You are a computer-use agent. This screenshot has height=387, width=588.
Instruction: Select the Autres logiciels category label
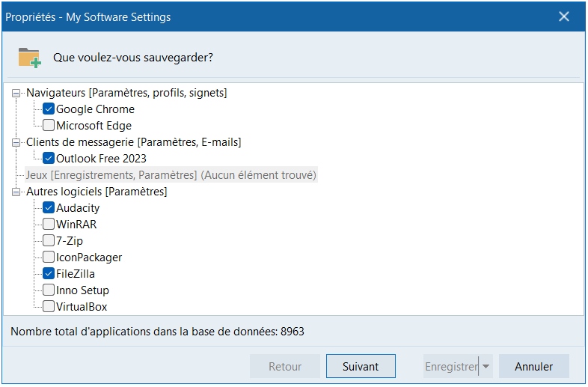[x=97, y=192]
